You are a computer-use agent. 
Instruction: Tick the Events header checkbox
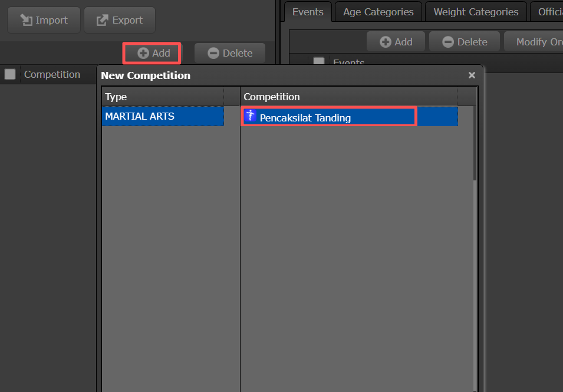tap(319, 61)
